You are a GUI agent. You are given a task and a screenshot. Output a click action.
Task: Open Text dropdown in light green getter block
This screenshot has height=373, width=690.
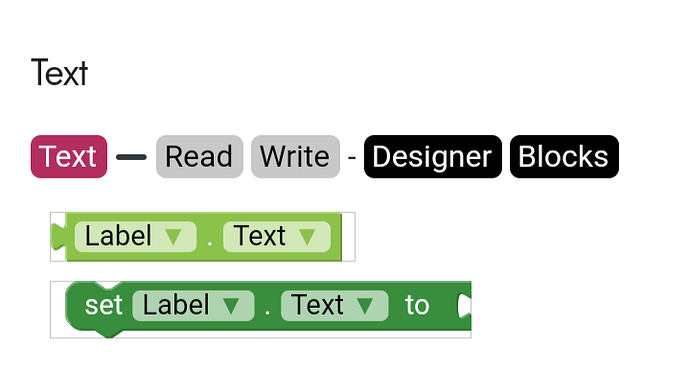point(277,237)
